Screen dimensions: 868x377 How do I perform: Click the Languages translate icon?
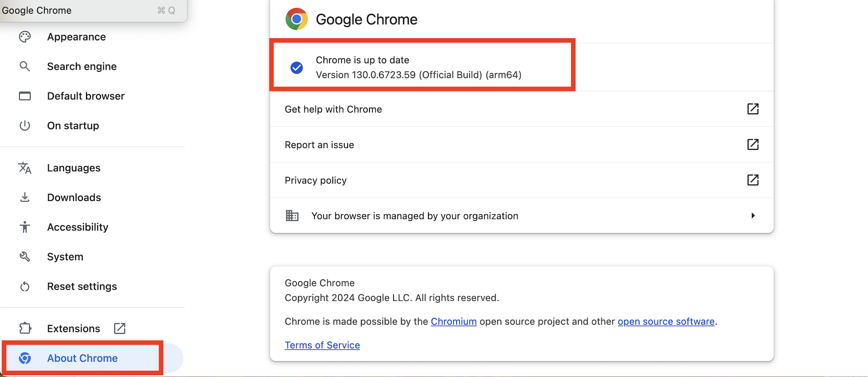(25, 168)
